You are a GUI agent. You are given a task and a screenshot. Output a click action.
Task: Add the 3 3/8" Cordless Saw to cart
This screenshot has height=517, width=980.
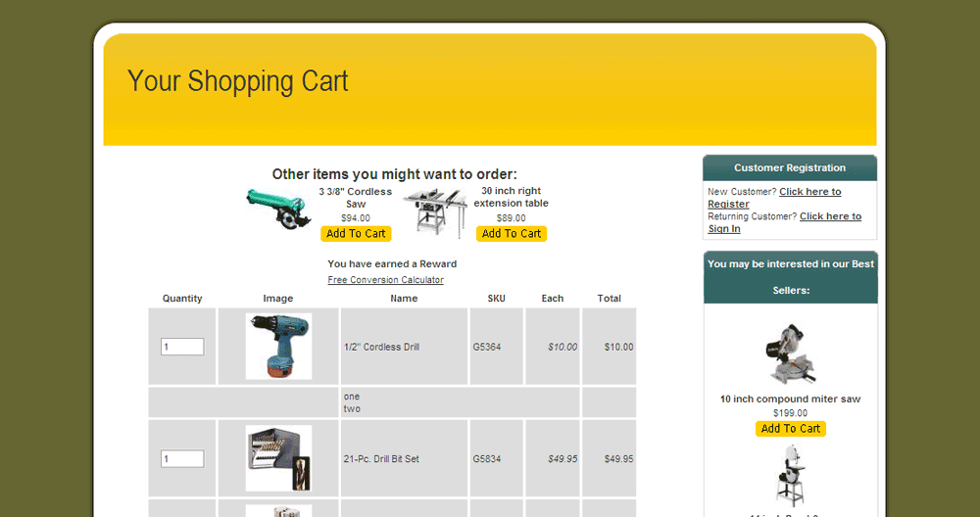(356, 234)
